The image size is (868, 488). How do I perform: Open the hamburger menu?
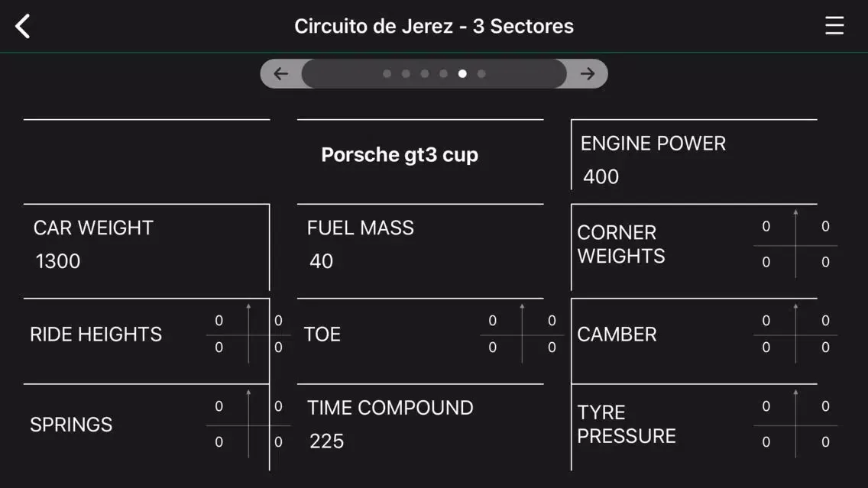[834, 26]
